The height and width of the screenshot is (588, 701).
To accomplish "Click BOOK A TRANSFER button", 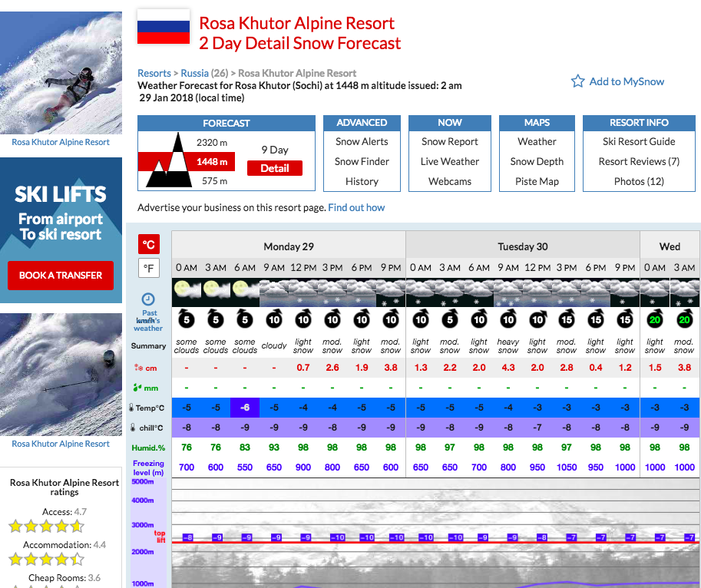I will point(61,276).
